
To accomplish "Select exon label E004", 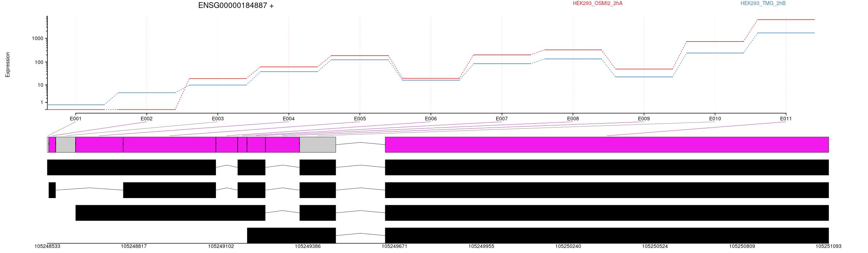I will (x=289, y=119).
